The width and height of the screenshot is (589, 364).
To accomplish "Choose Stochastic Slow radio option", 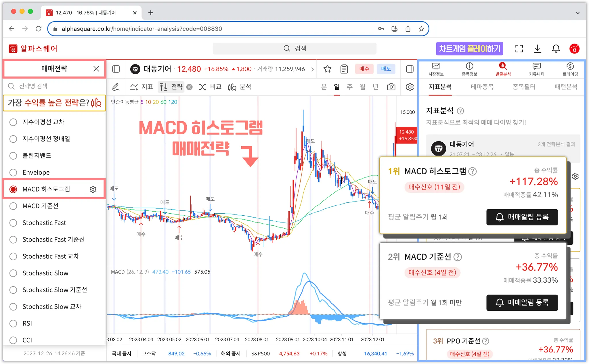I will pyautogui.click(x=13, y=273).
